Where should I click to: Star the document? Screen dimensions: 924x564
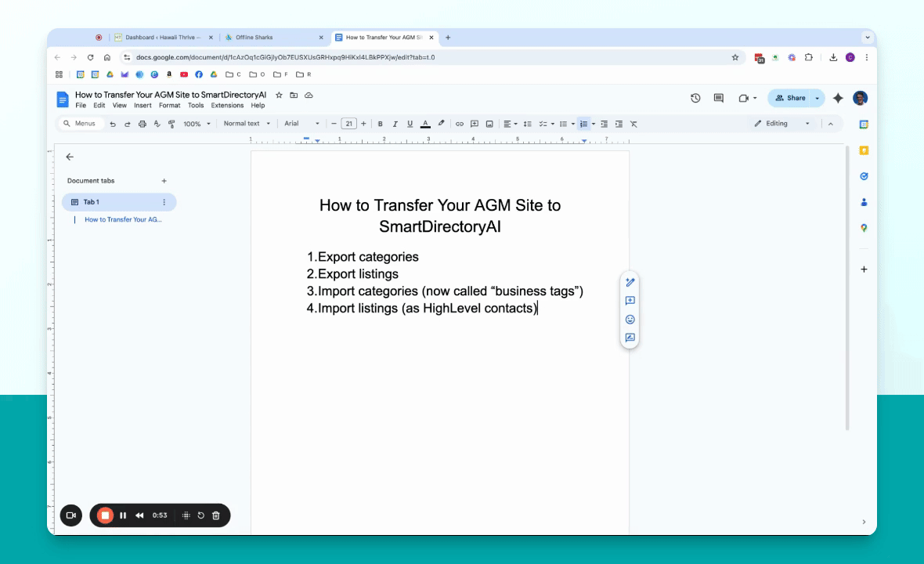[280, 95]
